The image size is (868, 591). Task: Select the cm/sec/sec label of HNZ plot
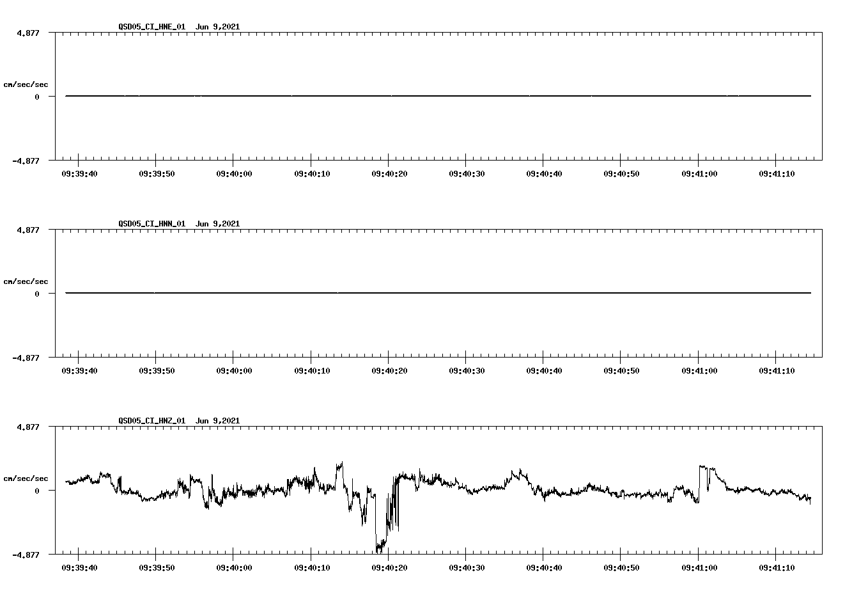pos(26,478)
